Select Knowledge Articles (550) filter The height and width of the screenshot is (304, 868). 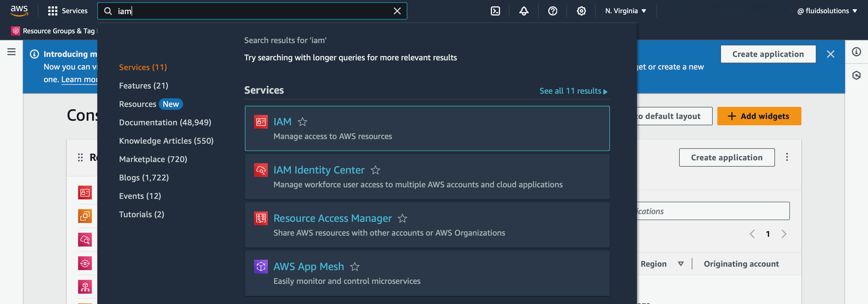point(166,141)
